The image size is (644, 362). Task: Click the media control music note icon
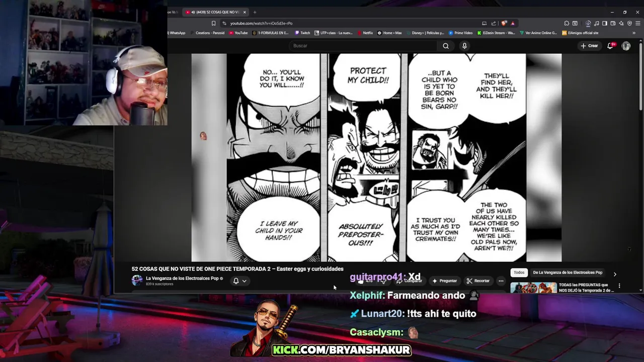596,23
